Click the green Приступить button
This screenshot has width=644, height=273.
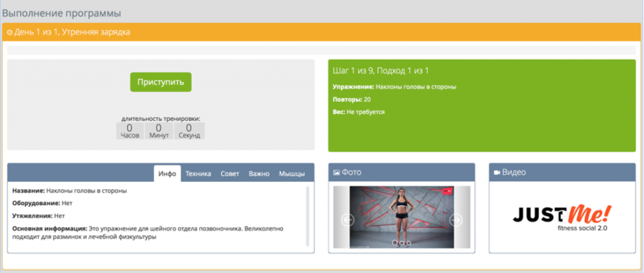[x=160, y=82]
